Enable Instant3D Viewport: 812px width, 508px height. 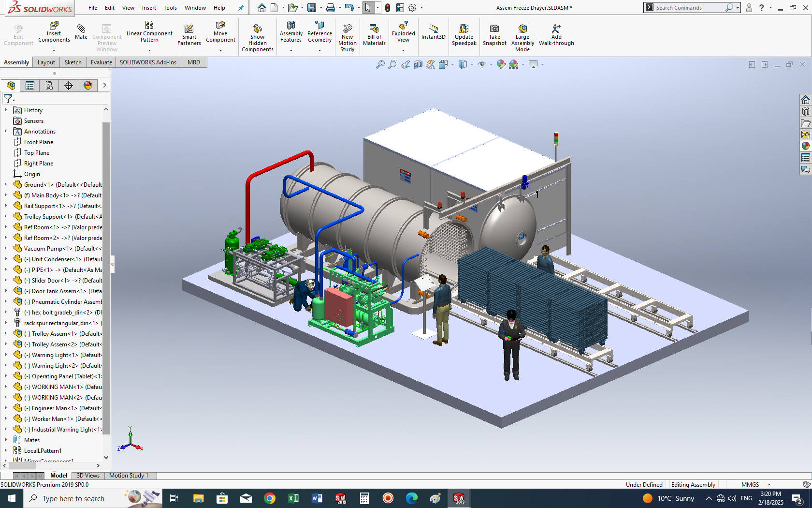pos(433,32)
